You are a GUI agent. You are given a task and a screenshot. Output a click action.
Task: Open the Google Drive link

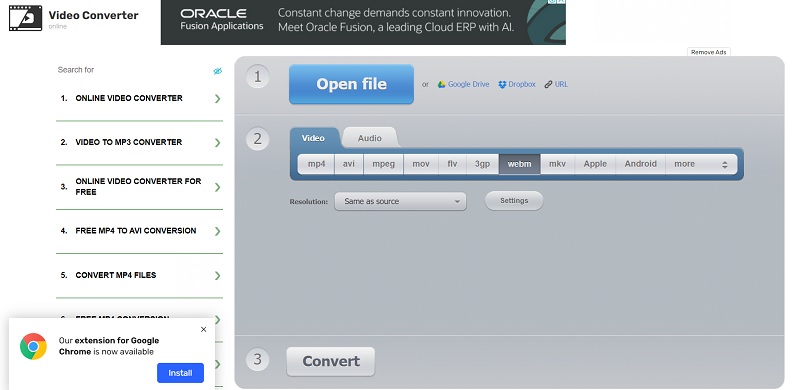pos(468,85)
